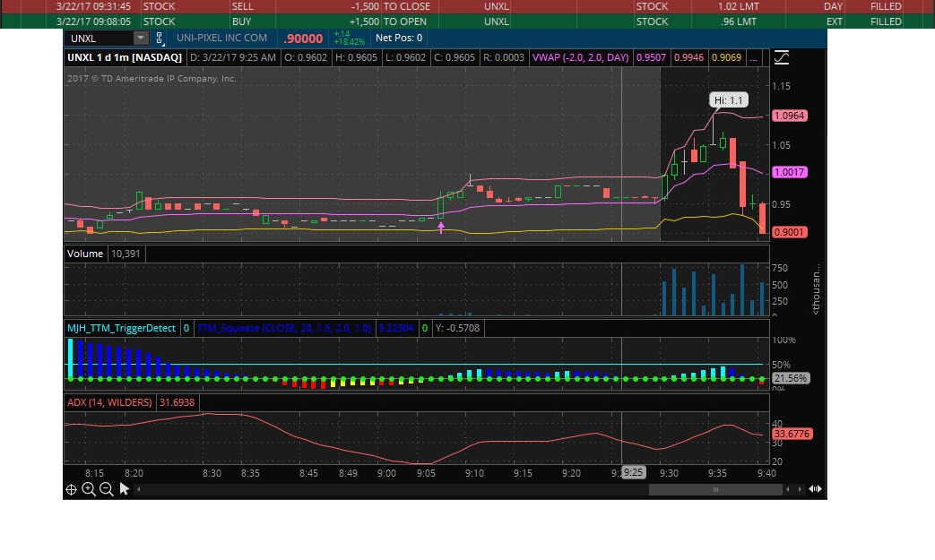Open the UNXL symbol dropdown arrow
This screenshot has width=935, height=560.
click(141, 38)
